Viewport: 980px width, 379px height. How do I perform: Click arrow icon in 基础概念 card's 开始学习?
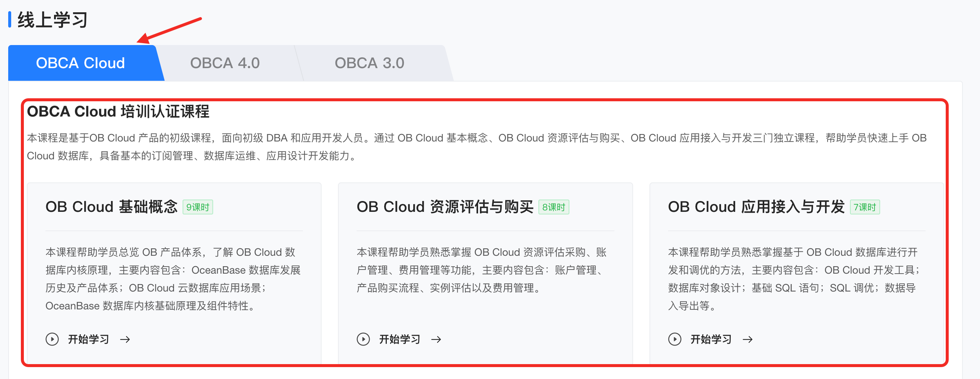pyautogui.click(x=125, y=339)
